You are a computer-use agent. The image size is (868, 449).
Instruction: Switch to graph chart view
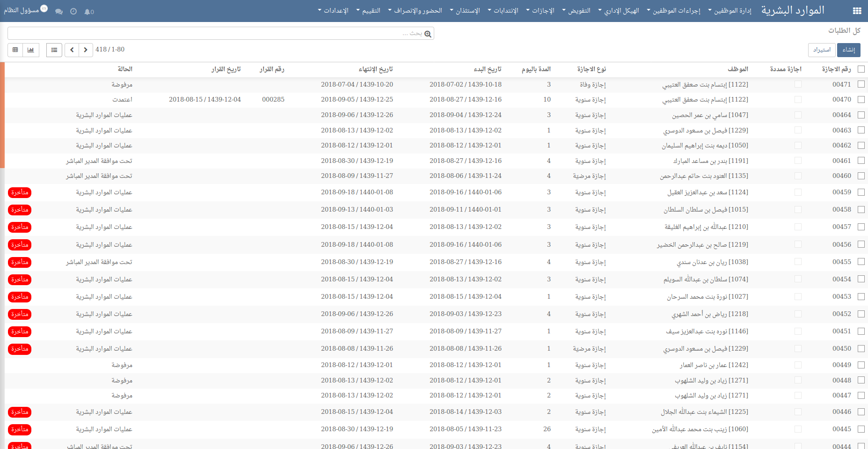pos(31,50)
